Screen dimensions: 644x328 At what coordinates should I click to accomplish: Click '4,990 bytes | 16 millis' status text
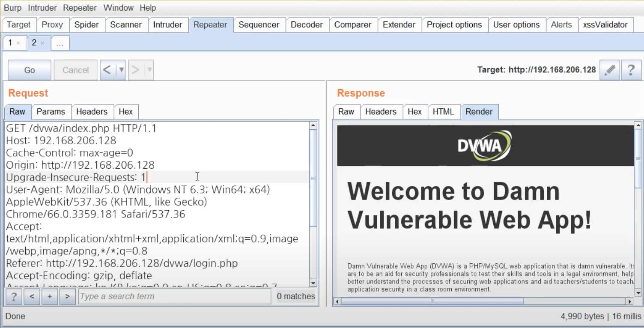(x=601, y=316)
